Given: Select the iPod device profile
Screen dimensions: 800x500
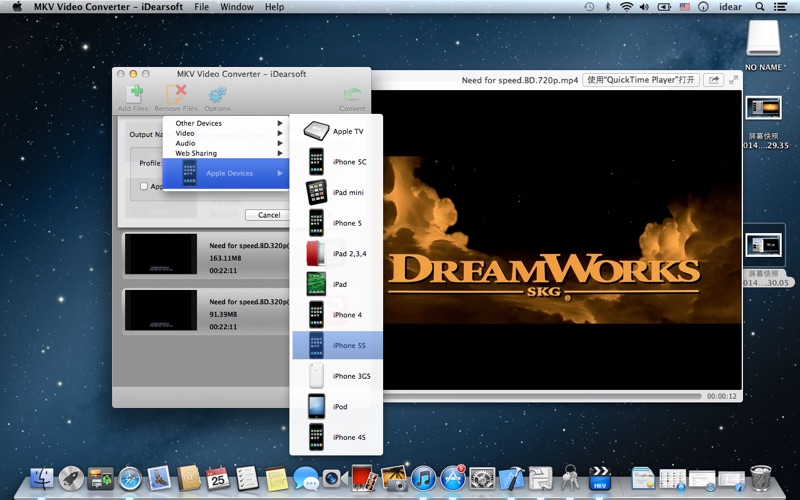Looking at the screenshot, I should click(336, 407).
